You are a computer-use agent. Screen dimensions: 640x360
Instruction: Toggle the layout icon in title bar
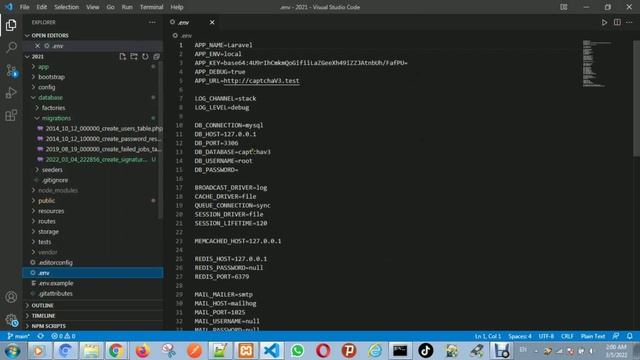[564, 7]
